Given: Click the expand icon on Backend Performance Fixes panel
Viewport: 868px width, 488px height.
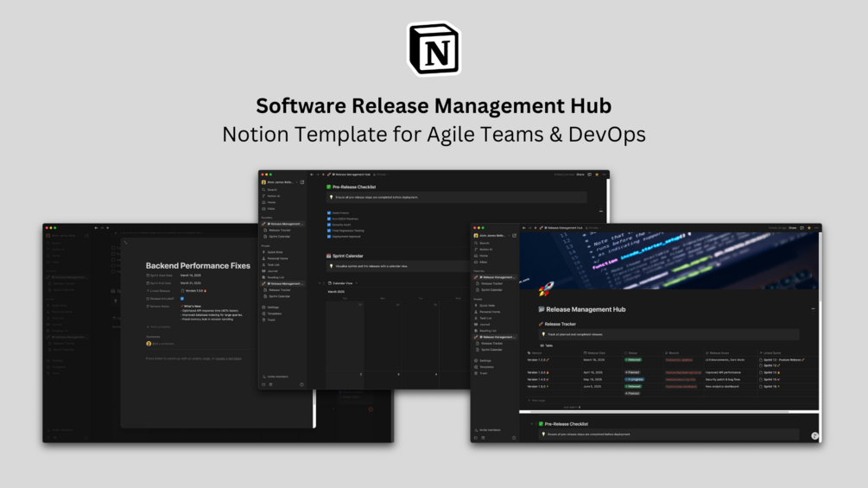Looking at the screenshot, I should coord(125,242).
